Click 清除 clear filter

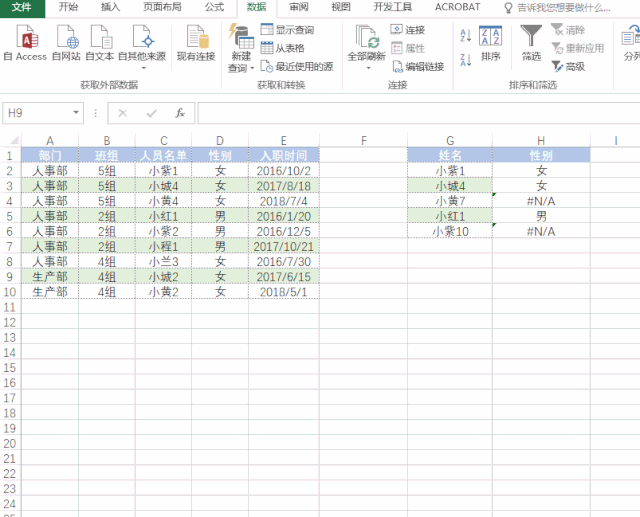pyautogui.click(x=568, y=30)
